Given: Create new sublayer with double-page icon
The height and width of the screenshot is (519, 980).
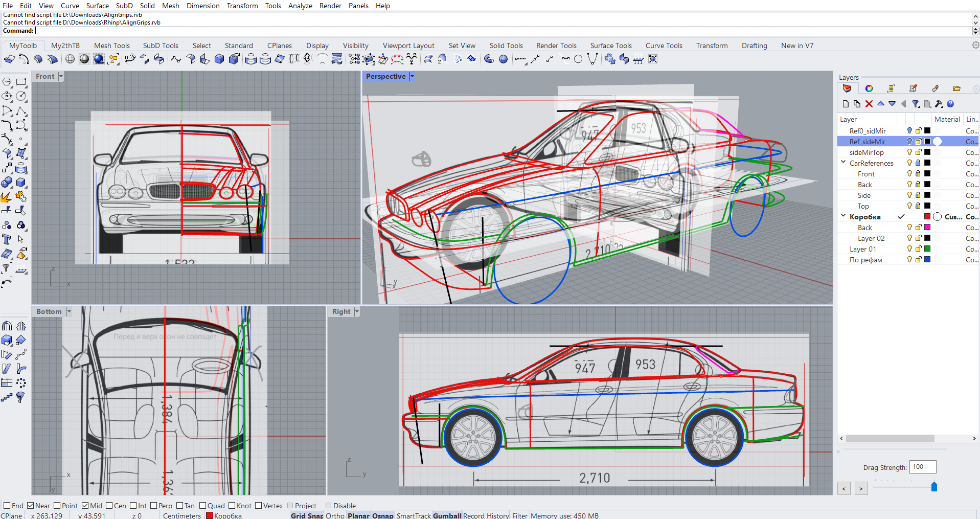Looking at the screenshot, I should coord(857,104).
